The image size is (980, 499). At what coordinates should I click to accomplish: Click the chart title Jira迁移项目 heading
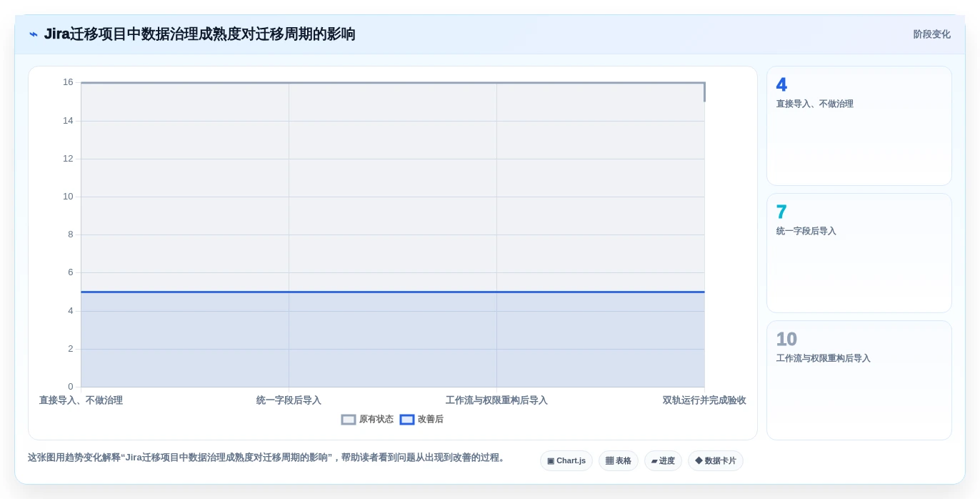tap(200, 34)
